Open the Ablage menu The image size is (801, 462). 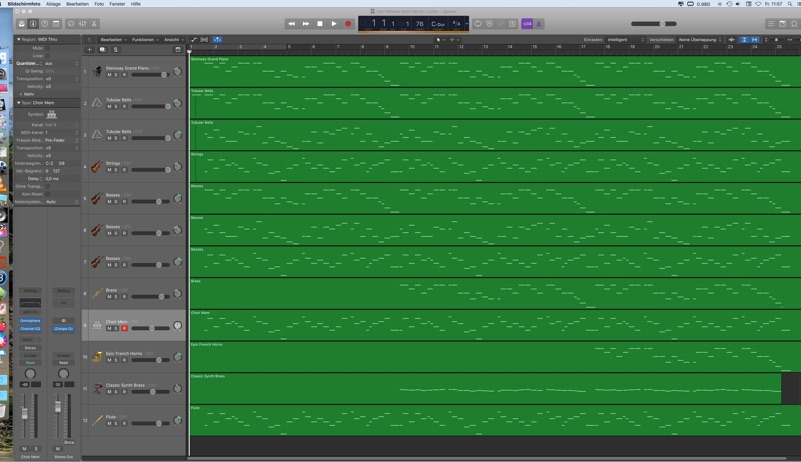pos(53,4)
